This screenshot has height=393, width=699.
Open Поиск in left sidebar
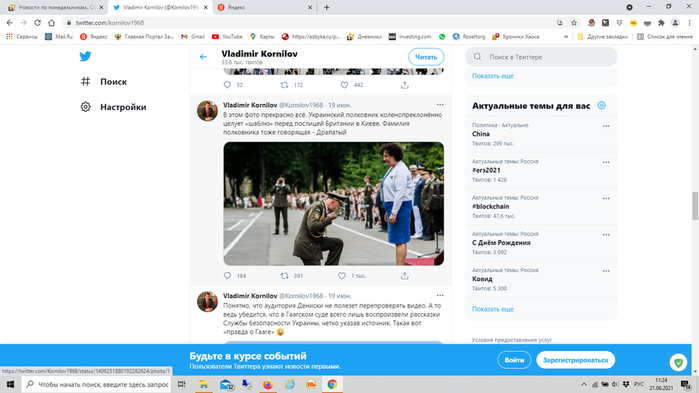(x=104, y=82)
